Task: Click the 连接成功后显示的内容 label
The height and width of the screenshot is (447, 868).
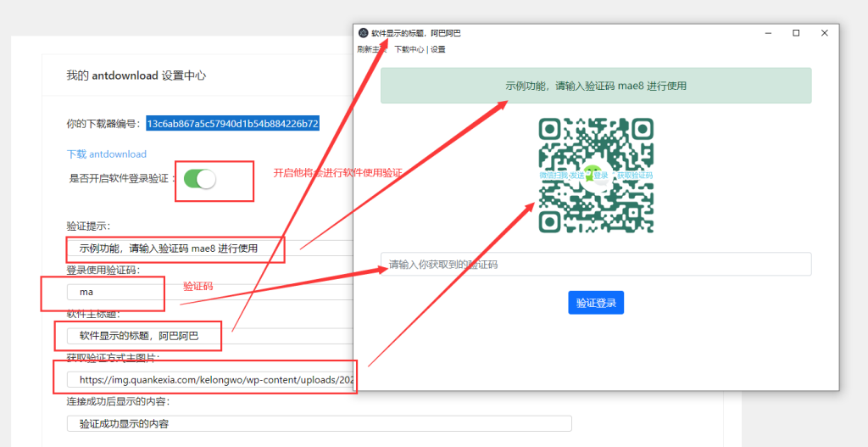Action: [118, 401]
